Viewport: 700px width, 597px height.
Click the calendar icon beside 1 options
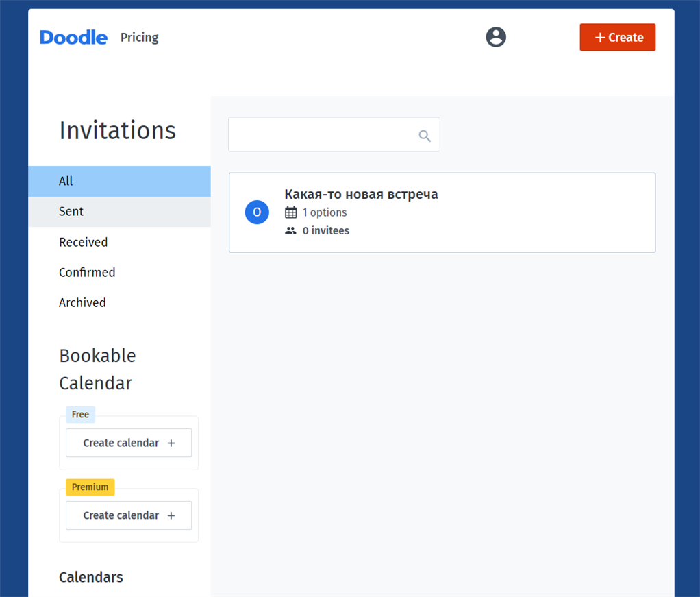290,212
